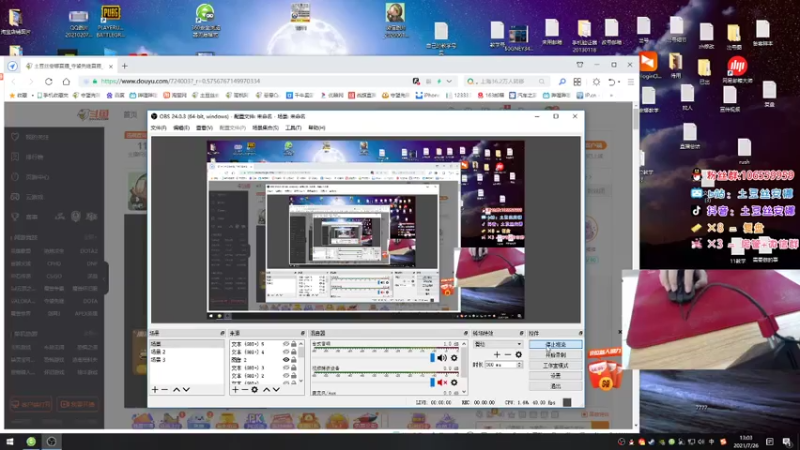The height and width of the screenshot is (450, 800).
Task: Open OBS 工具(T) menu
Action: (x=293, y=128)
